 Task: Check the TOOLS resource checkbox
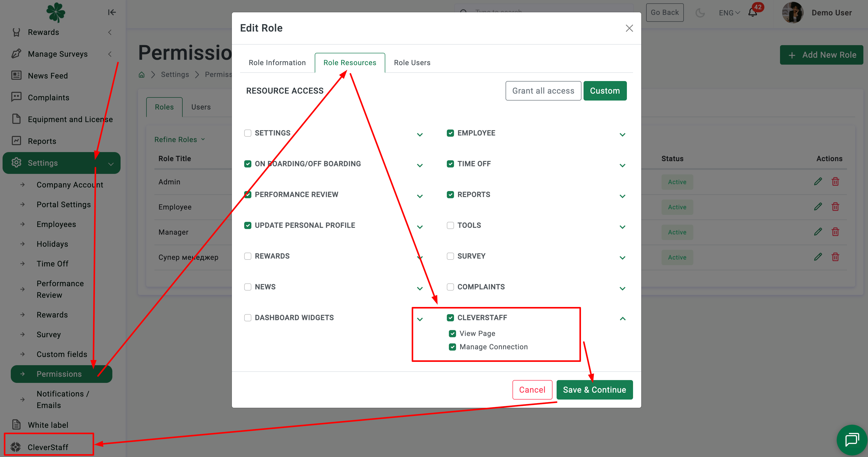tap(450, 225)
